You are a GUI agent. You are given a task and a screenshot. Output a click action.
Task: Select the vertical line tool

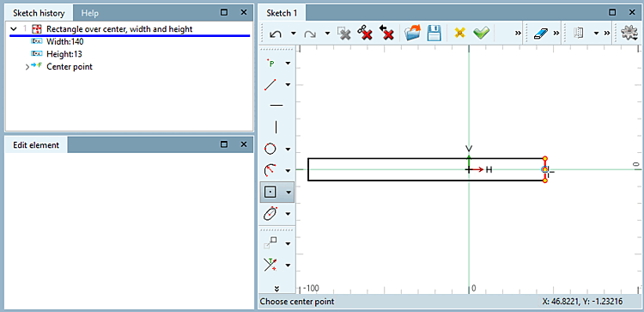tap(276, 127)
